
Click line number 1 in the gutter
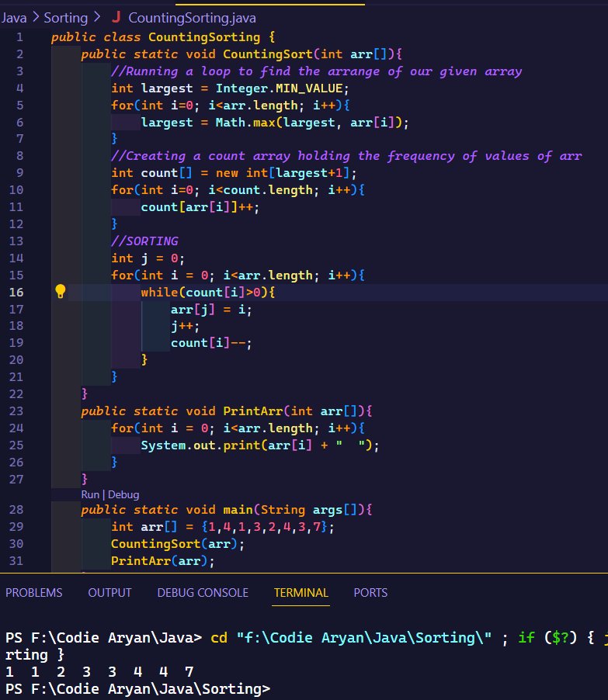pos(19,37)
